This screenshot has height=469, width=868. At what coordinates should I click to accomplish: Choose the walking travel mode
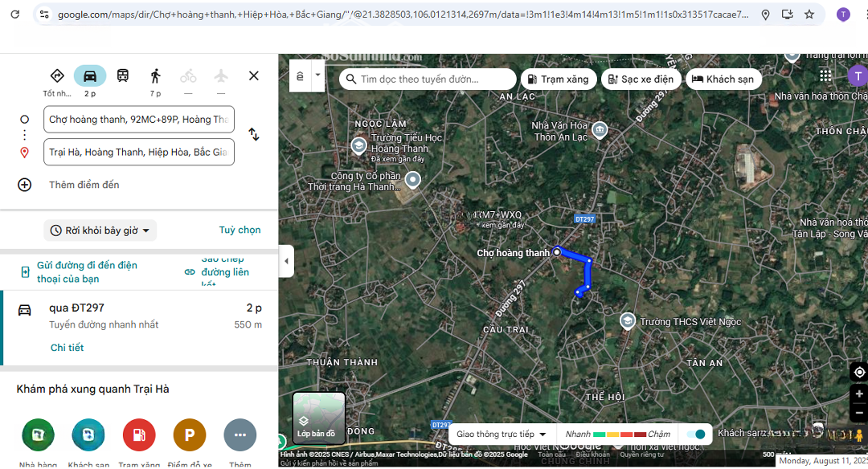155,75
